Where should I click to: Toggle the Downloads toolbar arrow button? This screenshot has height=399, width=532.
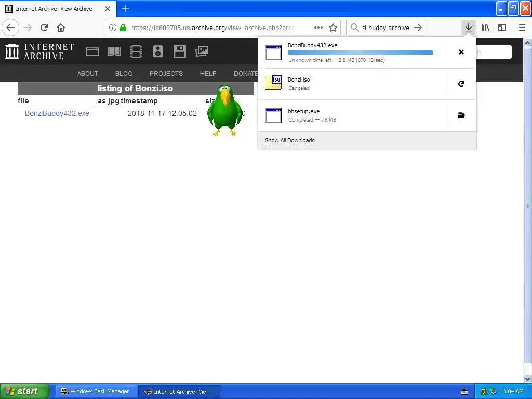pyautogui.click(x=469, y=28)
